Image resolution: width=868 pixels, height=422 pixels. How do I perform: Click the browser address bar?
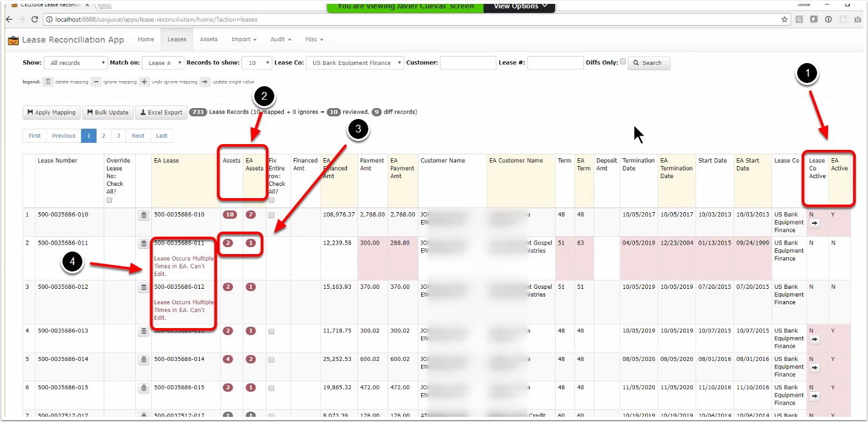click(x=412, y=19)
